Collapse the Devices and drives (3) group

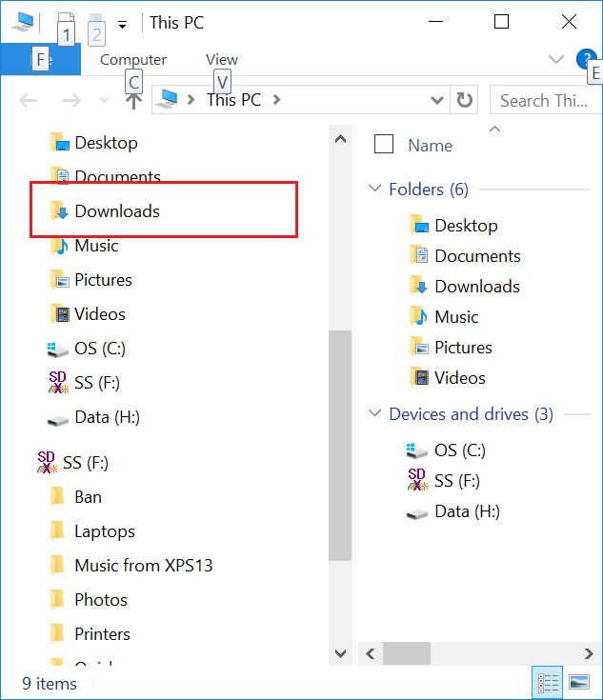[x=374, y=413]
